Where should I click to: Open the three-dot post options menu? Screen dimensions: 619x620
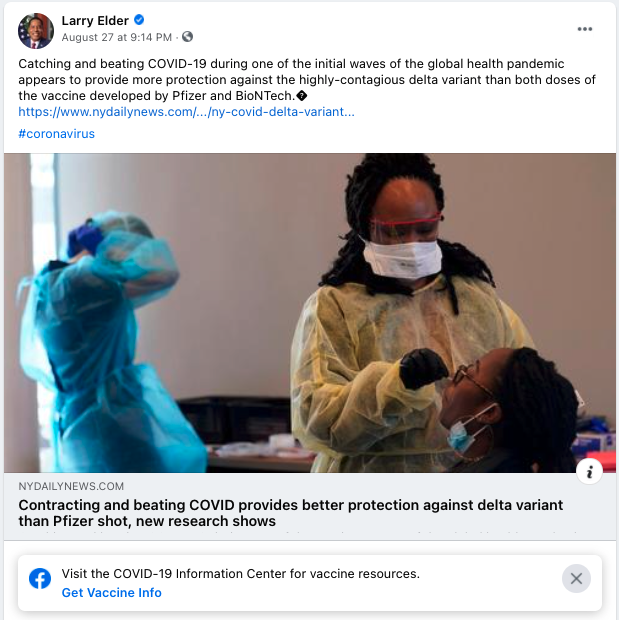(x=584, y=29)
